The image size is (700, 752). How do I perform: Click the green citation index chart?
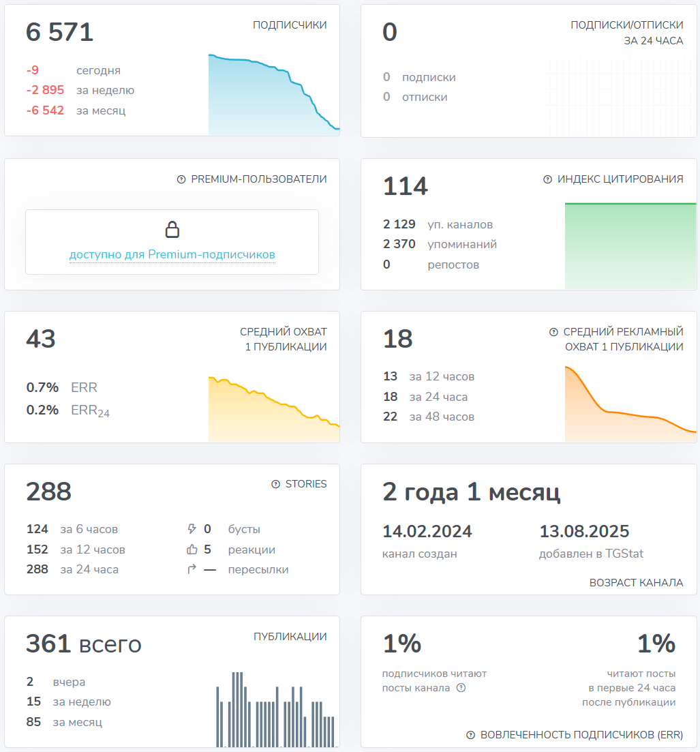(630, 245)
